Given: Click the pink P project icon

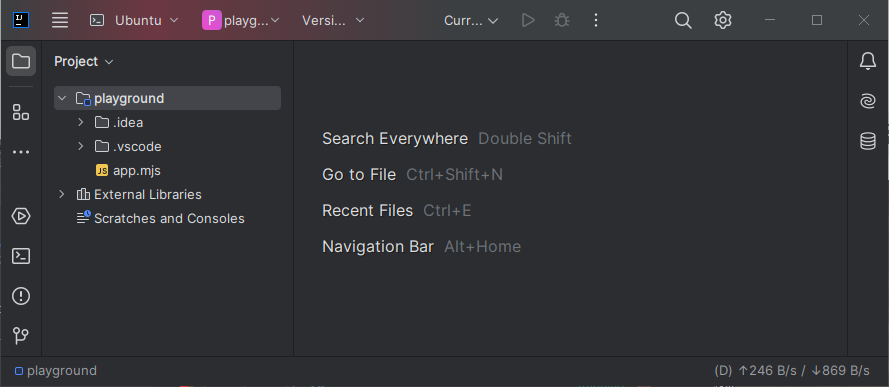Looking at the screenshot, I should click(x=211, y=20).
